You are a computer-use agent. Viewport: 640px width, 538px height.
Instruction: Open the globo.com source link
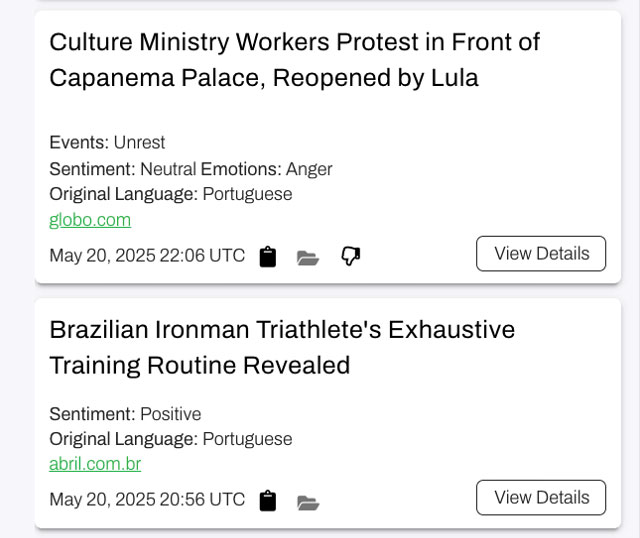[90, 220]
